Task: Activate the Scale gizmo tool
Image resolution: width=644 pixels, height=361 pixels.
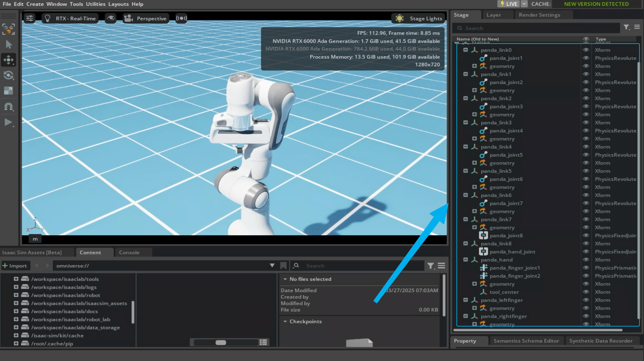Action: click(9, 91)
